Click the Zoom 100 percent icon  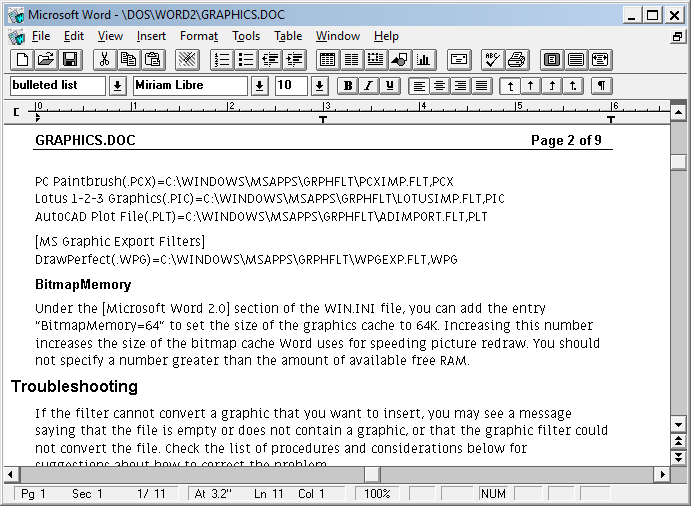pos(576,60)
